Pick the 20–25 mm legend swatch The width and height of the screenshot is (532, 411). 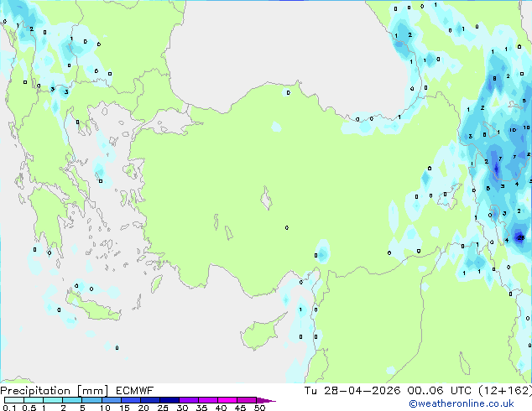(149, 400)
